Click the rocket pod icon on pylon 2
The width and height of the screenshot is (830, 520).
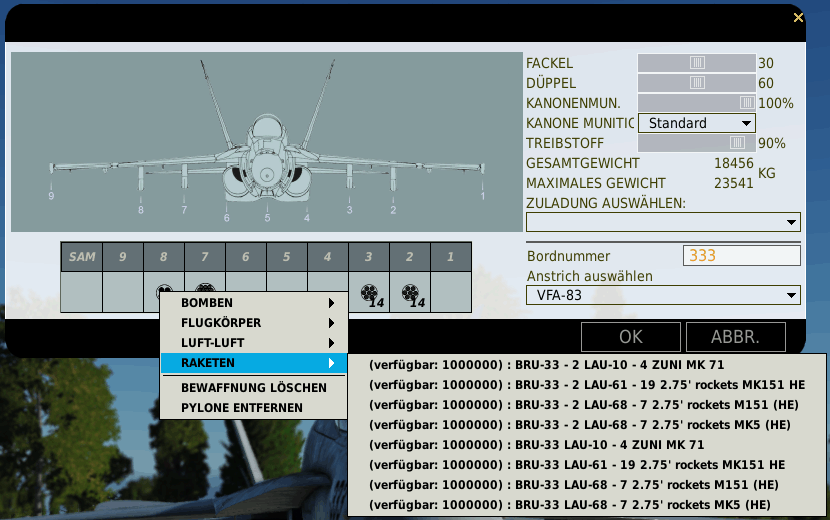410,292
